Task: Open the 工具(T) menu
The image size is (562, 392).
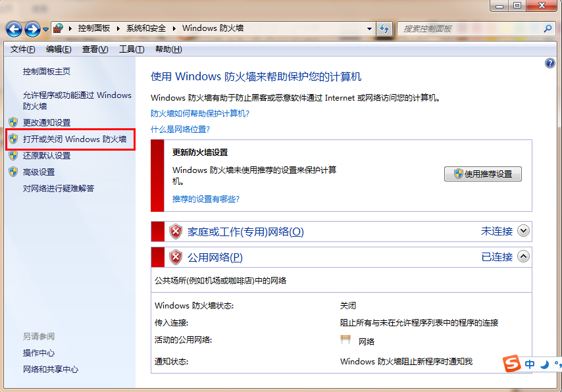Action: coord(131,49)
